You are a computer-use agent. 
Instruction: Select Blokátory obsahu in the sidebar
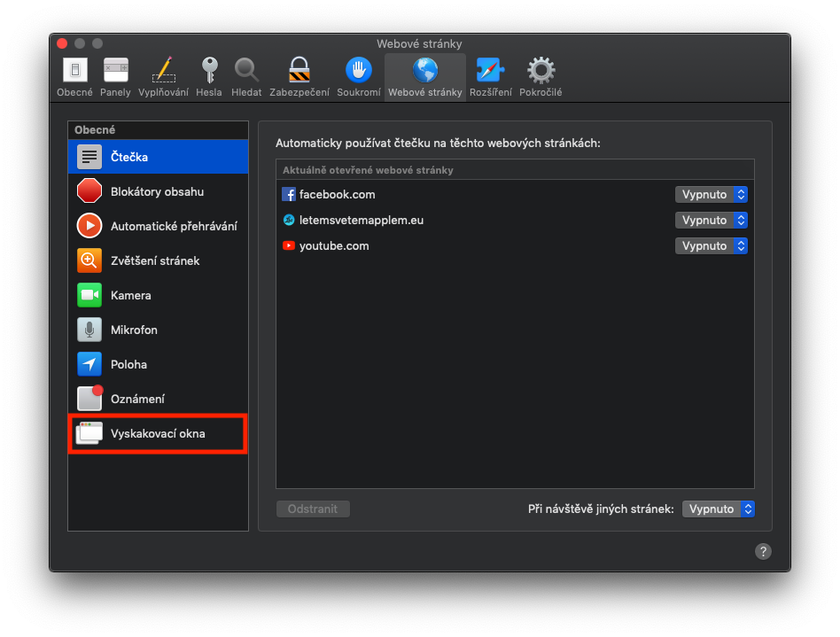[x=159, y=191]
